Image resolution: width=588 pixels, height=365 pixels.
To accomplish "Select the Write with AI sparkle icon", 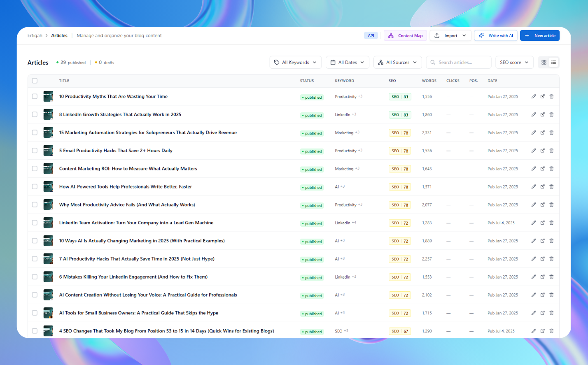I will coord(481,35).
